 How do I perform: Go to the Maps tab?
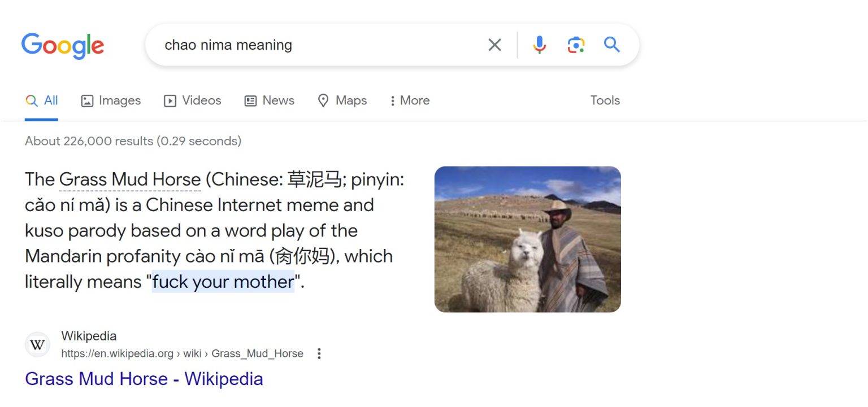(342, 100)
